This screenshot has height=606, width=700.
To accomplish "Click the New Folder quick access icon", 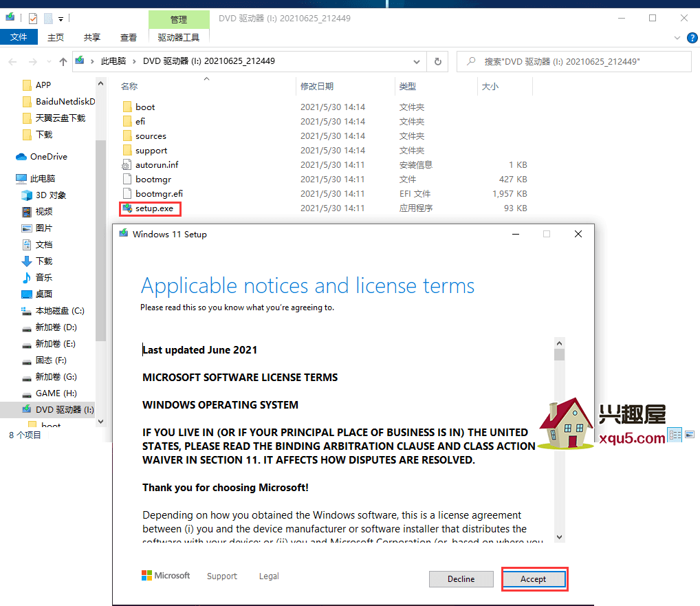I will coord(49,19).
